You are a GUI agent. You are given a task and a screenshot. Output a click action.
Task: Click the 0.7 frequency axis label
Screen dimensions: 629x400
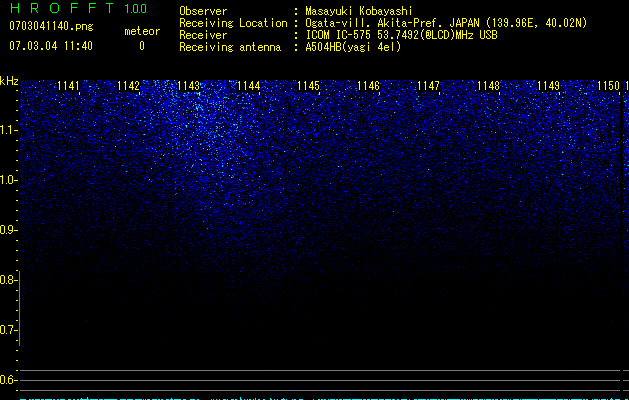click(x=8, y=330)
